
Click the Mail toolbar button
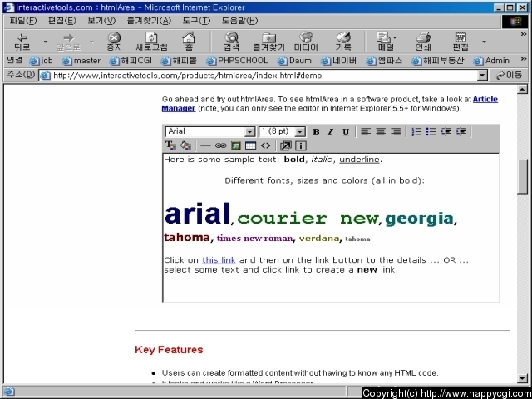coord(385,42)
